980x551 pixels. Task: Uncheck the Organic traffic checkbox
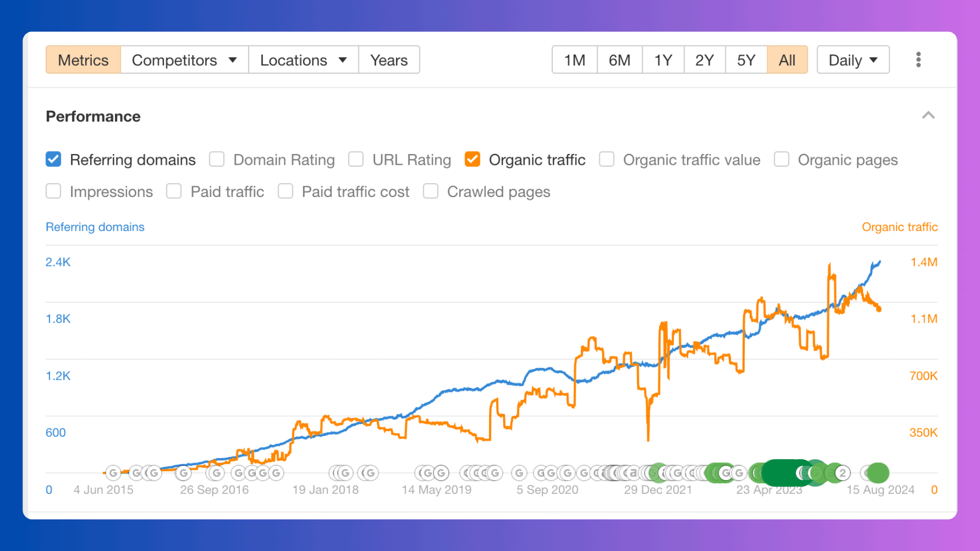click(x=473, y=160)
